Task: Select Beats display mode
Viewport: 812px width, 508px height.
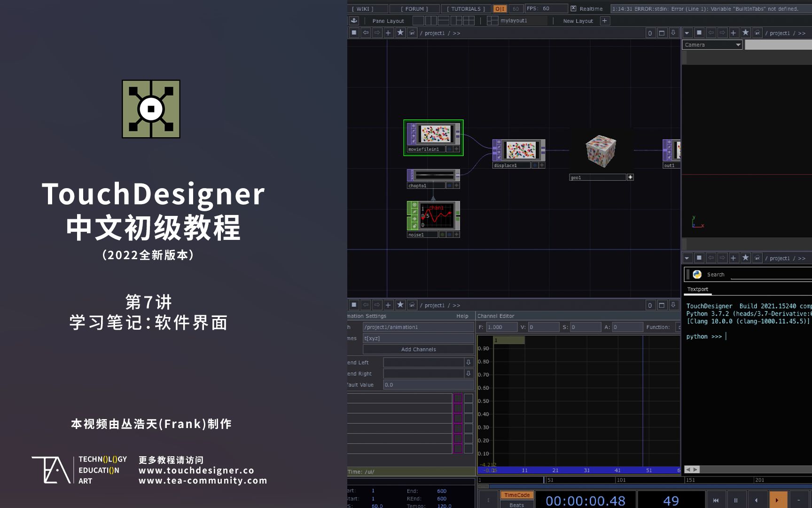Action: [x=517, y=505]
